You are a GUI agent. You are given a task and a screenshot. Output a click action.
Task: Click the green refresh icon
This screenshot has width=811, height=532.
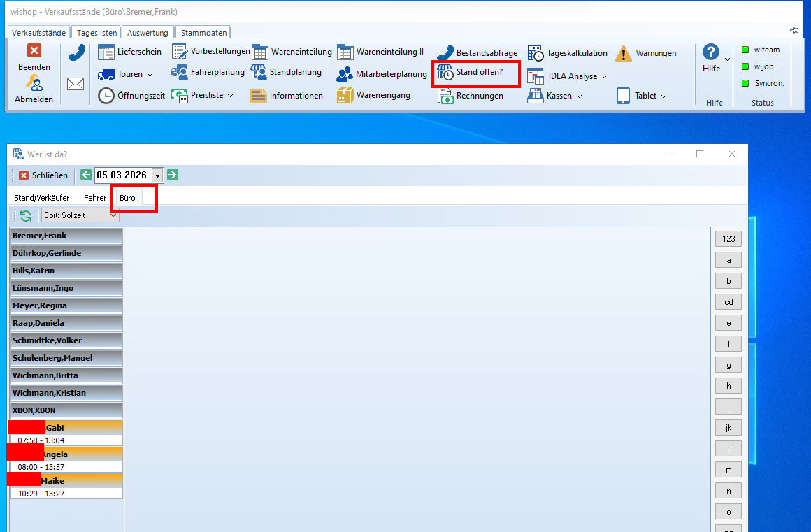point(26,216)
